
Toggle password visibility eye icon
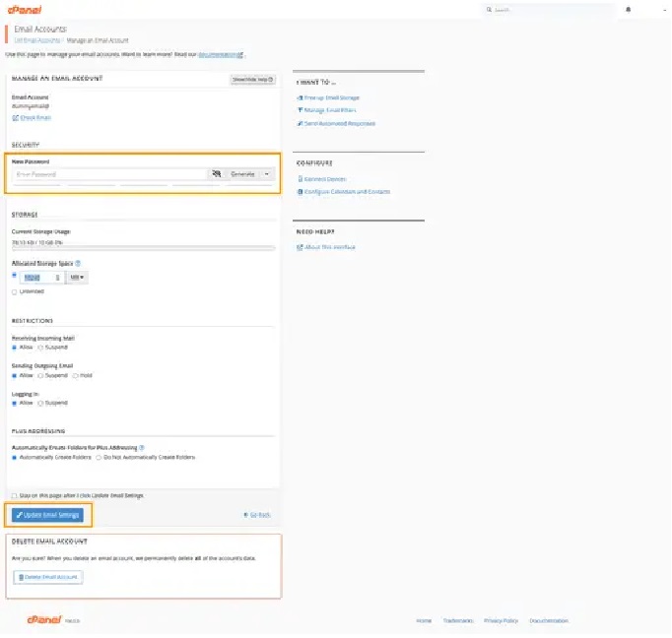tap(216, 174)
